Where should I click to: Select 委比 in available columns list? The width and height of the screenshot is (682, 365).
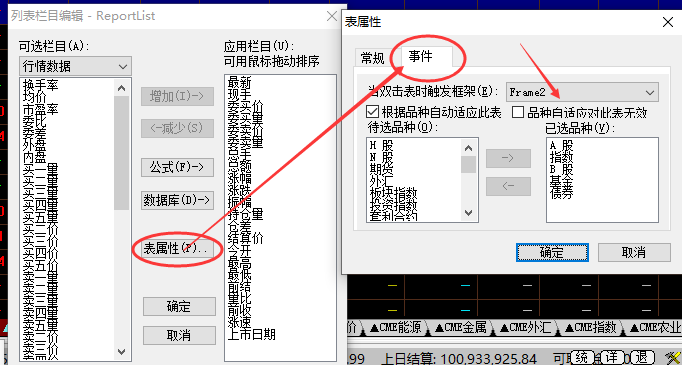point(34,121)
